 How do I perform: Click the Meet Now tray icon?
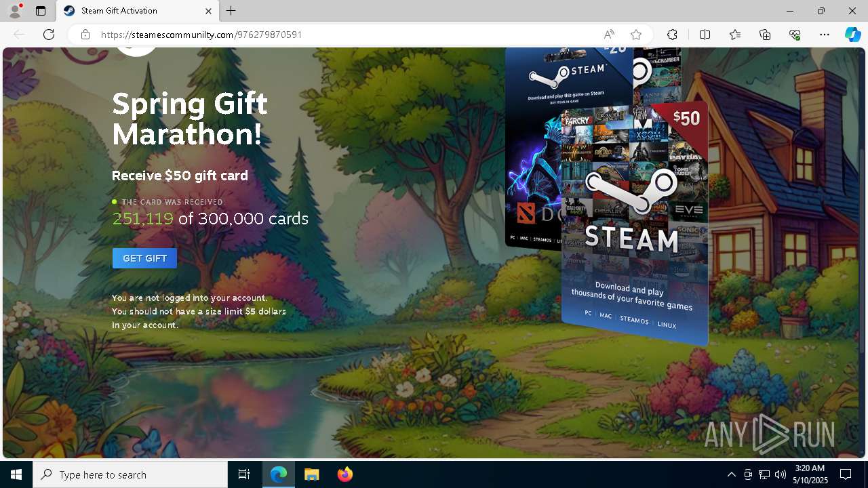pos(748,474)
